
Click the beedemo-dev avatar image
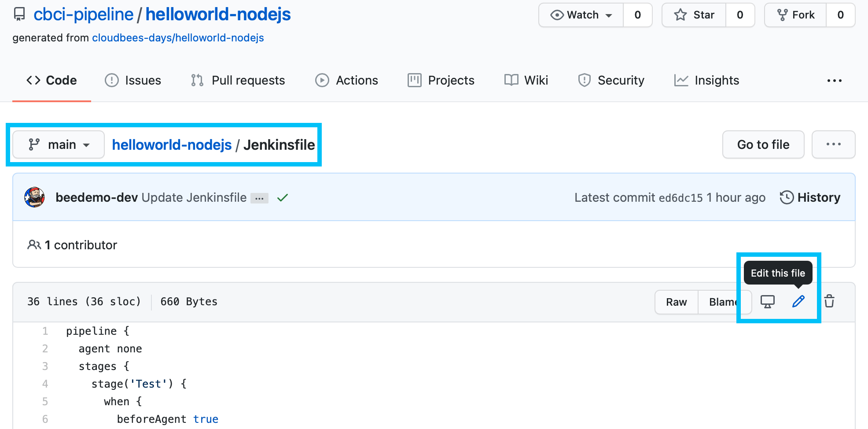coord(35,197)
